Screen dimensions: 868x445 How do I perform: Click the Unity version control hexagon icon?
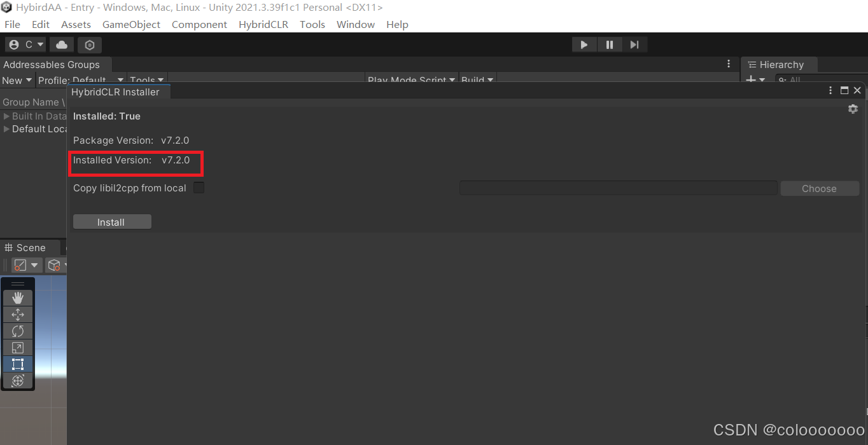coord(90,44)
